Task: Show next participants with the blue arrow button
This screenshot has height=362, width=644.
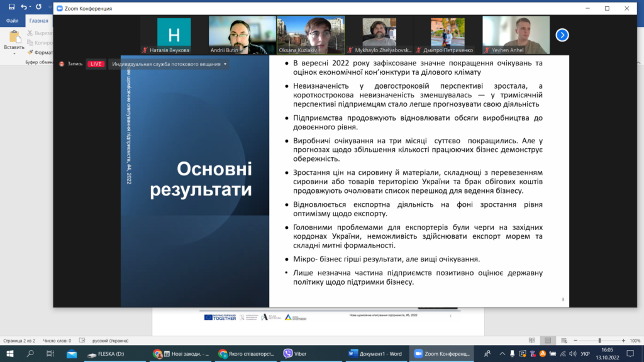Action: pyautogui.click(x=562, y=35)
